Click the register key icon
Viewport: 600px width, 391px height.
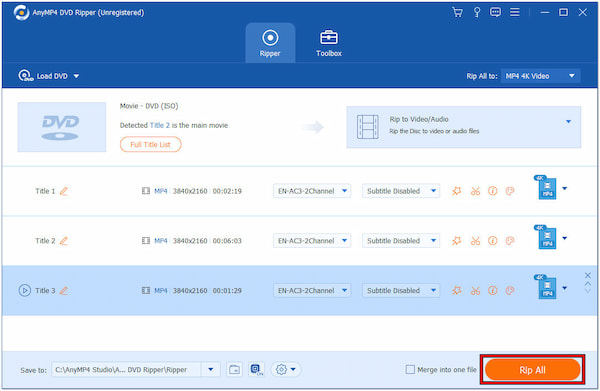(477, 12)
